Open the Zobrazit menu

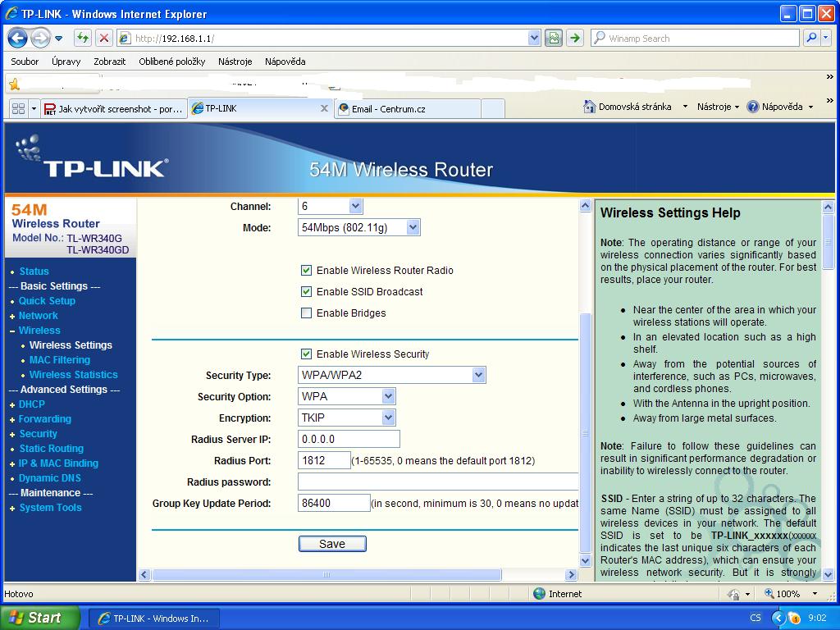110,62
